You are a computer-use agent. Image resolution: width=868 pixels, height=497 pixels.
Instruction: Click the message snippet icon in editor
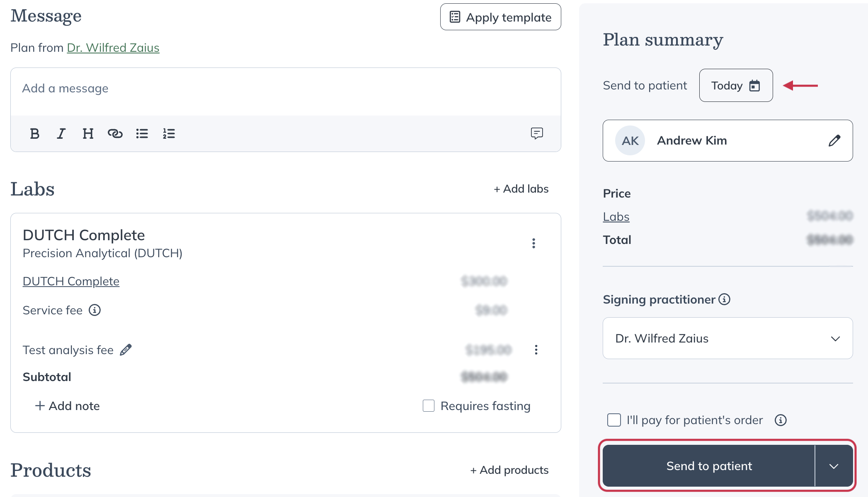coord(537,133)
